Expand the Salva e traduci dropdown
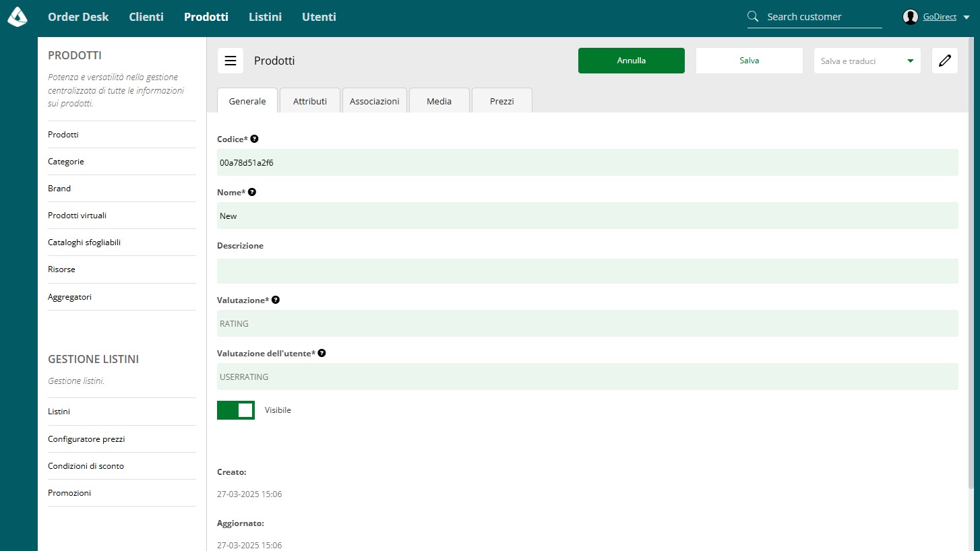This screenshot has width=980, height=551. tap(867, 61)
